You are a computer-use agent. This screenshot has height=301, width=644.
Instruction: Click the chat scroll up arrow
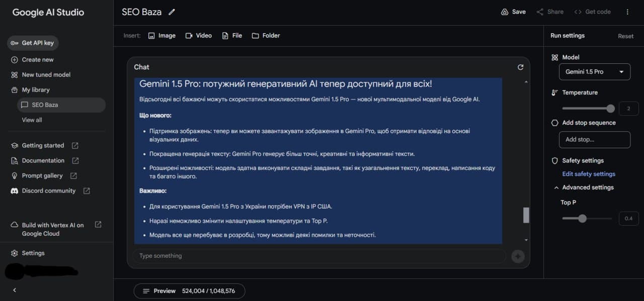point(526,82)
